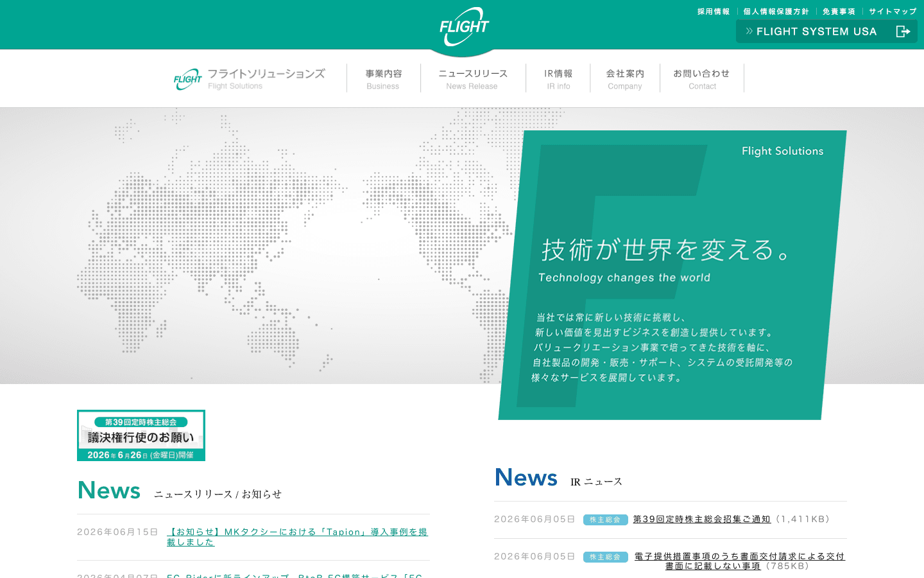Select IR情報 IR info menu item
924x578 pixels.
[558, 79]
